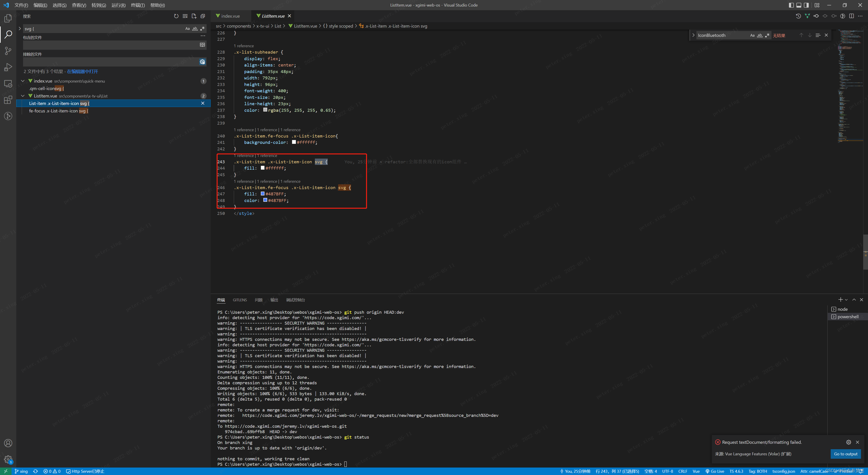Click the Go to output button

pyautogui.click(x=845, y=454)
